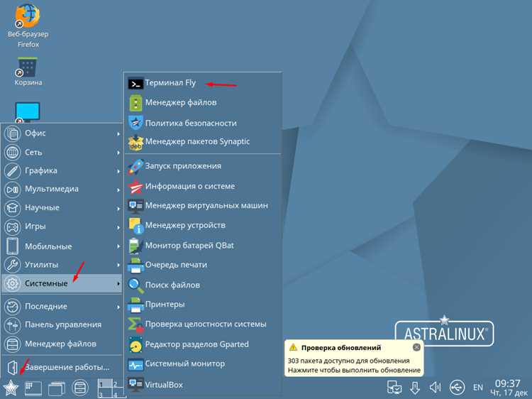Click the arrow next to Мультимедиа
The width and height of the screenshot is (532, 399).
tap(118, 190)
